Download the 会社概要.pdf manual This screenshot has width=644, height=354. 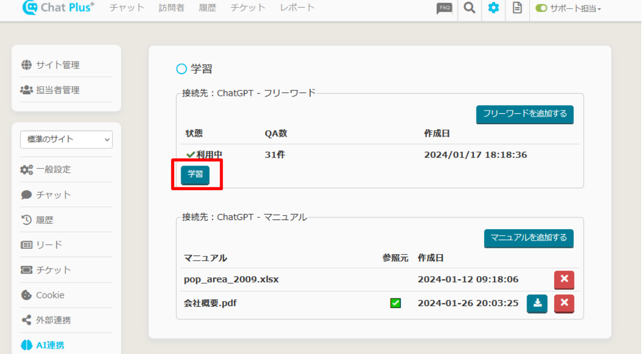tap(537, 303)
